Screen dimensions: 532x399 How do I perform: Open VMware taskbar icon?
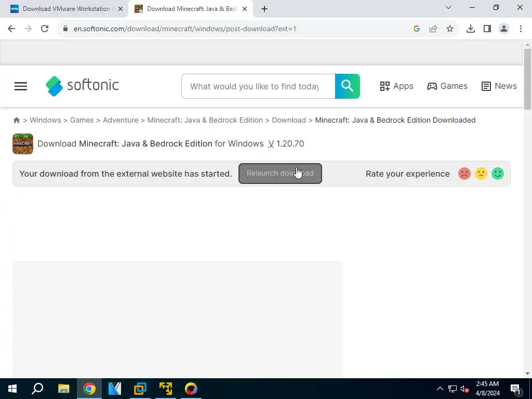140,389
